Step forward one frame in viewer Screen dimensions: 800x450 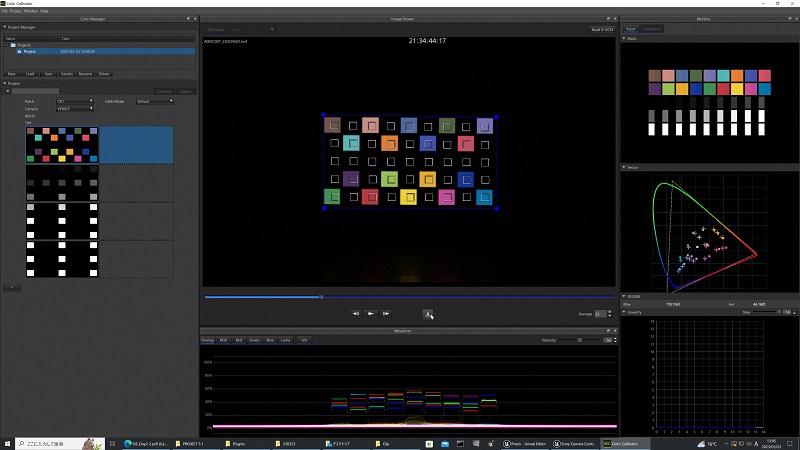tap(386, 313)
